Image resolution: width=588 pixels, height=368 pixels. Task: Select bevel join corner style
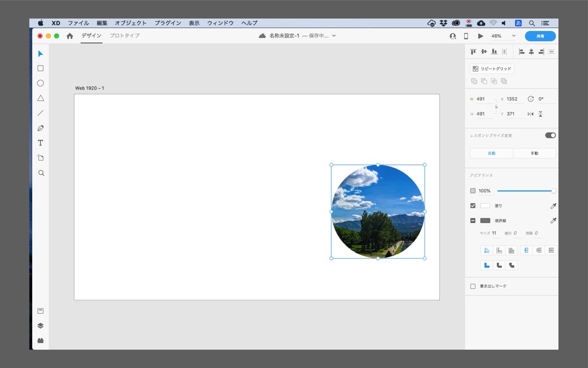[x=512, y=265]
